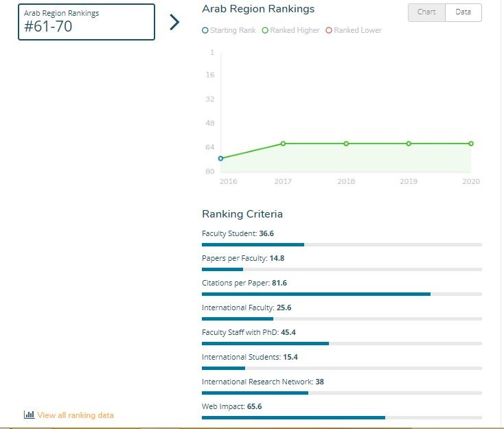Click the Citations per Paper progress bar

click(x=341, y=294)
